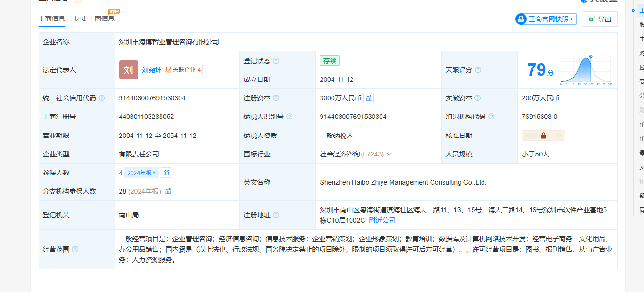644x292 pixels.
Task: Click the person icon in 工商官网快照 button
Action: tap(521, 19)
